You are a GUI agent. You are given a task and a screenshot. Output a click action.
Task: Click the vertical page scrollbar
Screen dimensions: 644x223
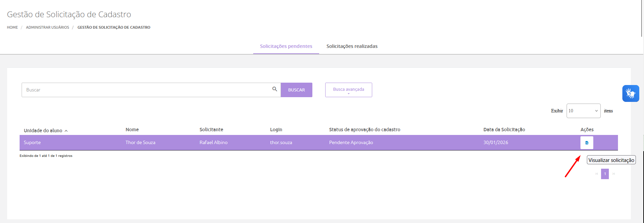point(642,19)
